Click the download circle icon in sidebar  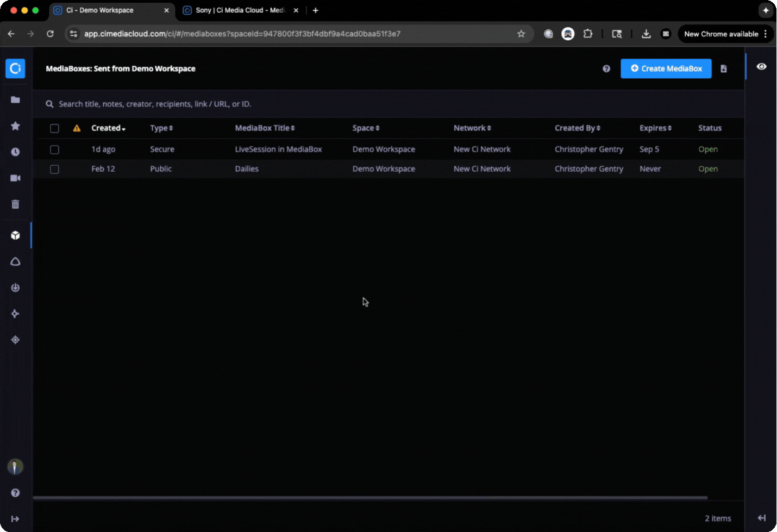15,287
